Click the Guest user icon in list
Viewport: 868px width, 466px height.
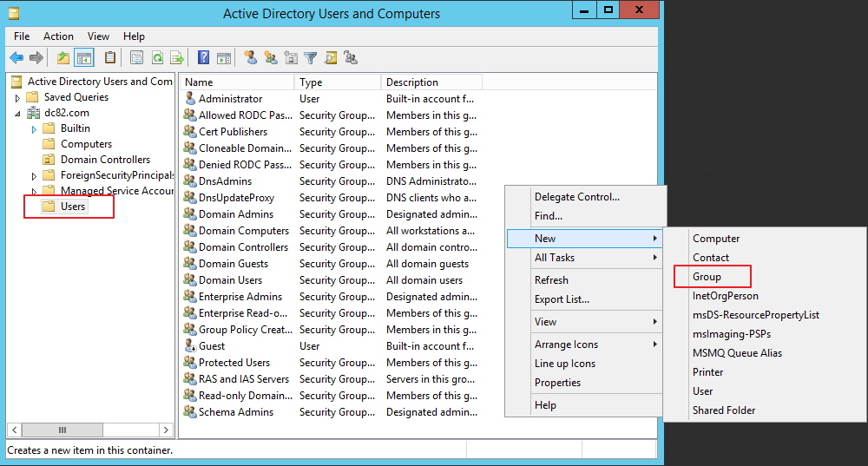[190, 346]
